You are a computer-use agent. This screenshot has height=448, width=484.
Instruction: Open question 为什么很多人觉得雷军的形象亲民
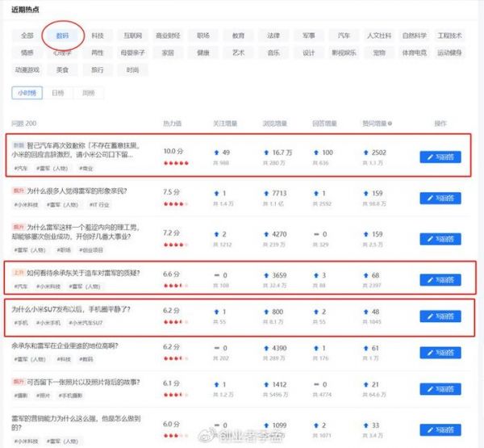tap(77, 191)
